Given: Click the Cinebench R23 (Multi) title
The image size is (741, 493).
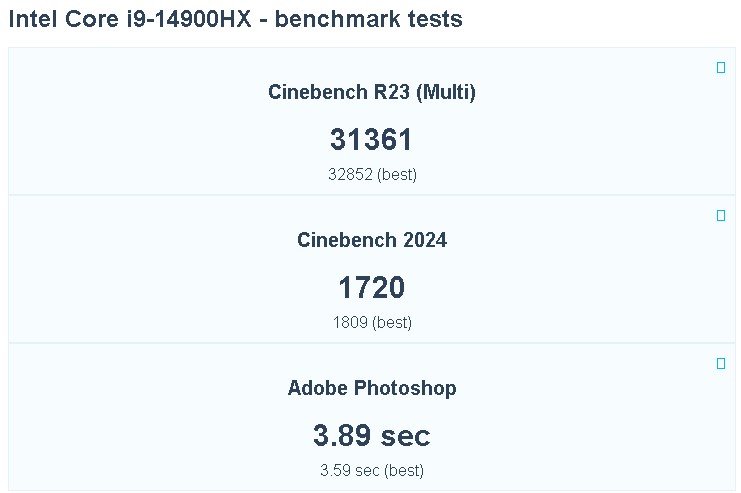Looking at the screenshot, I should pyautogui.click(x=372, y=93).
